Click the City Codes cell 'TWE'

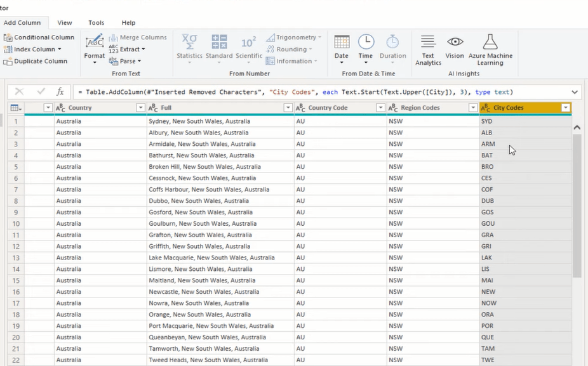click(x=525, y=360)
